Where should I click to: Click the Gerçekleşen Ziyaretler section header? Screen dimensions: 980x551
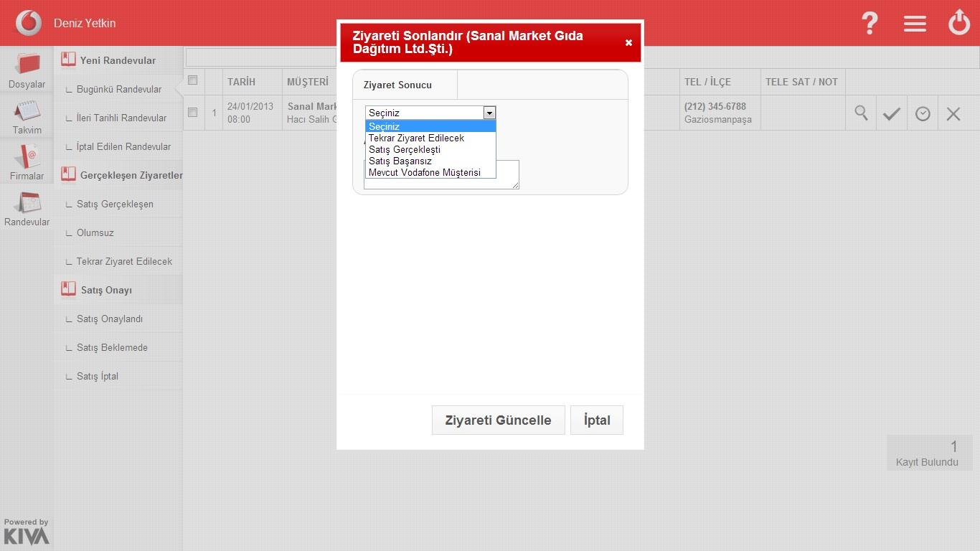(131, 175)
